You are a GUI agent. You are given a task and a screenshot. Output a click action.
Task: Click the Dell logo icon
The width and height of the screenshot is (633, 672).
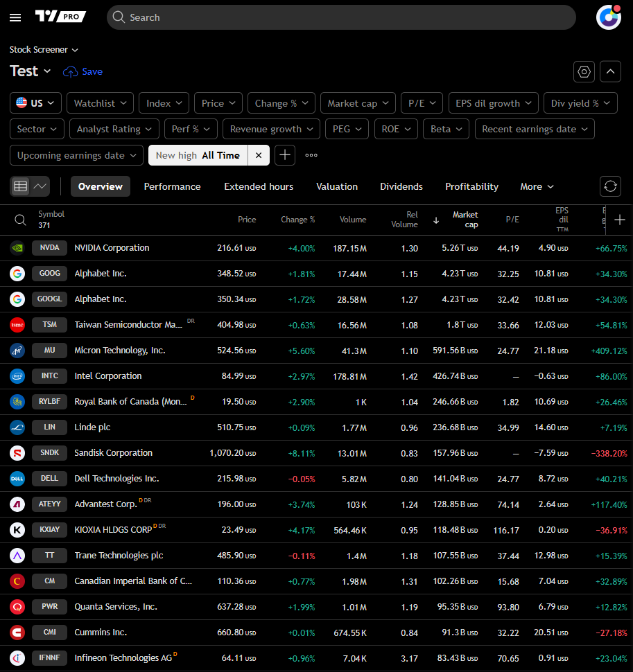[17, 479]
